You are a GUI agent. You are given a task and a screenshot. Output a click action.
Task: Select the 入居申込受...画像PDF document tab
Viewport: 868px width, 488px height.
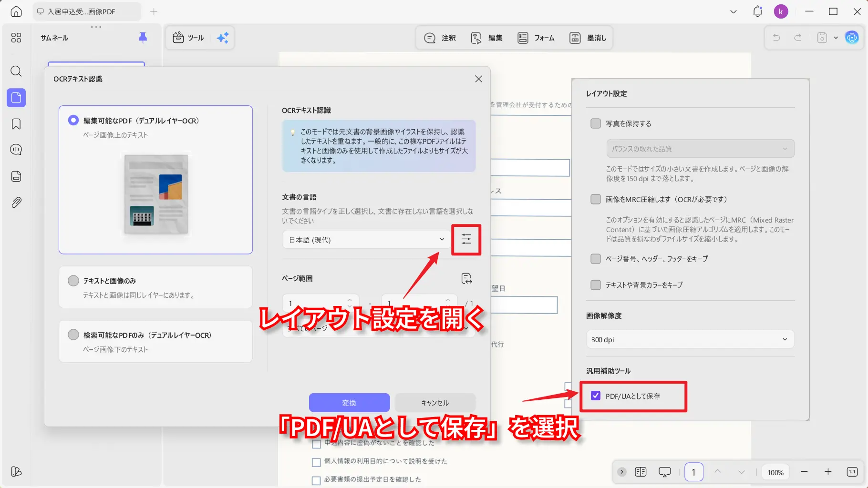pos(87,11)
